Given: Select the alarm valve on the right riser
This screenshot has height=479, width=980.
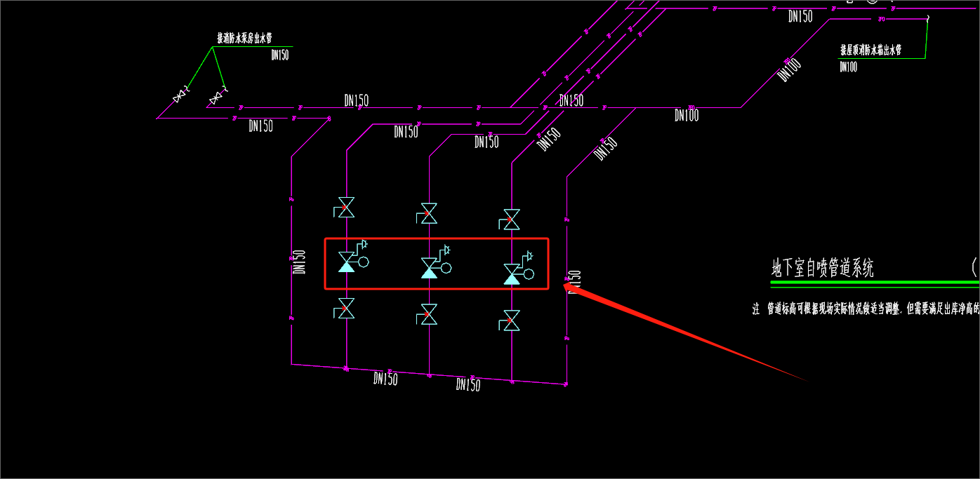Looking at the screenshot, I should point(519,269).
